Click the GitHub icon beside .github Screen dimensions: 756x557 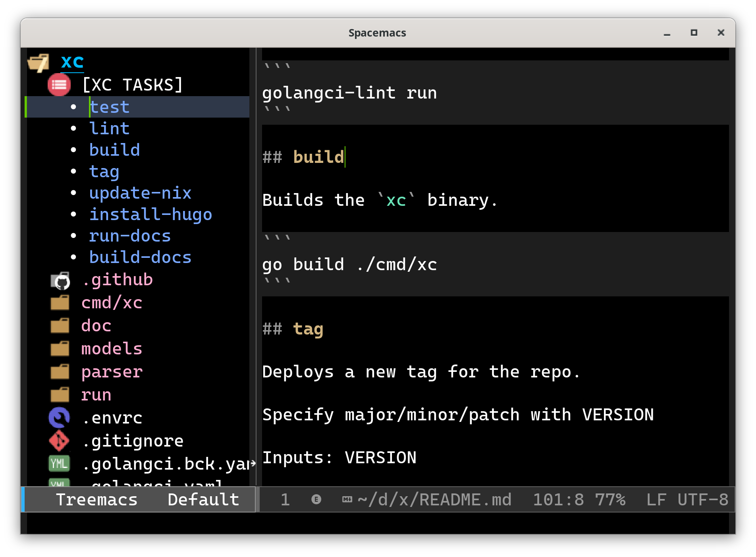pyautogui.click(x=60, y=280)
